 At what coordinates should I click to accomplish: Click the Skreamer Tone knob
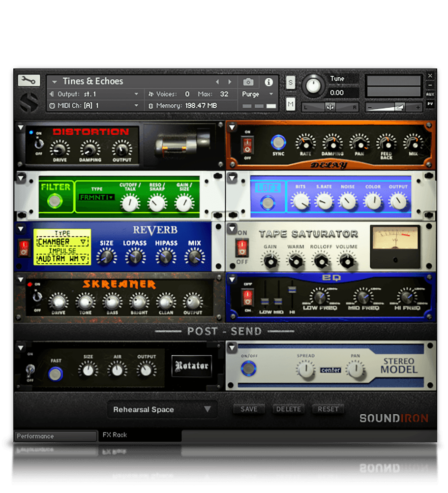coord(86,302)
